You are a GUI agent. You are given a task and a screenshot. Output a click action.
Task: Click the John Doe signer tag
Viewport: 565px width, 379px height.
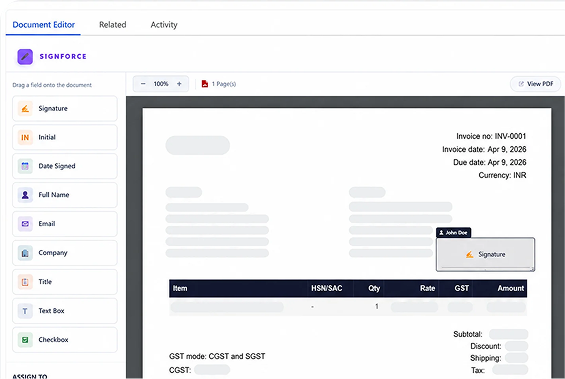tap(453, 233)
